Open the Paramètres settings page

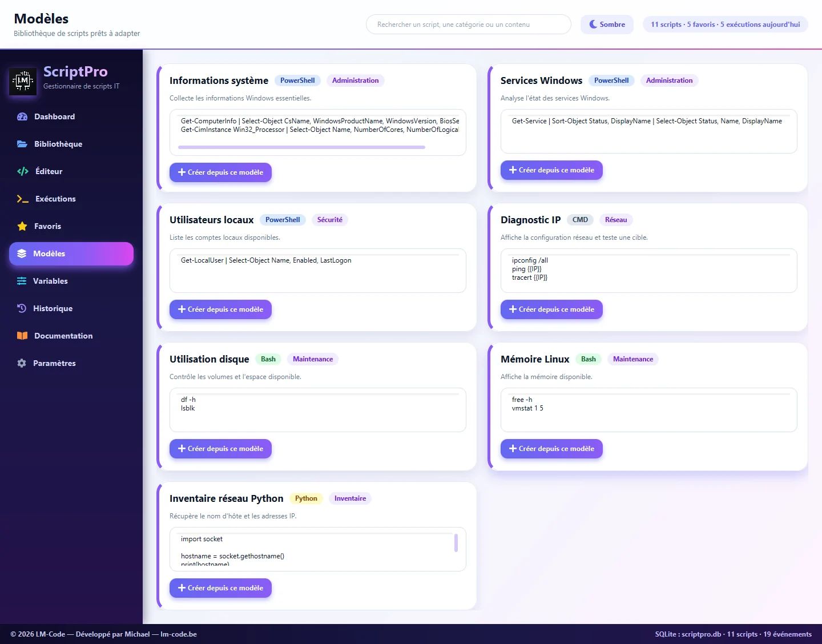coord(71,363)
